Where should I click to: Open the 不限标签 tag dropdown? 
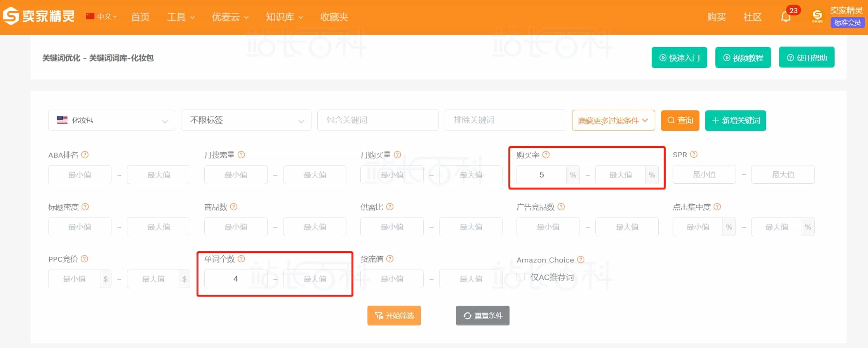(246, 120)
